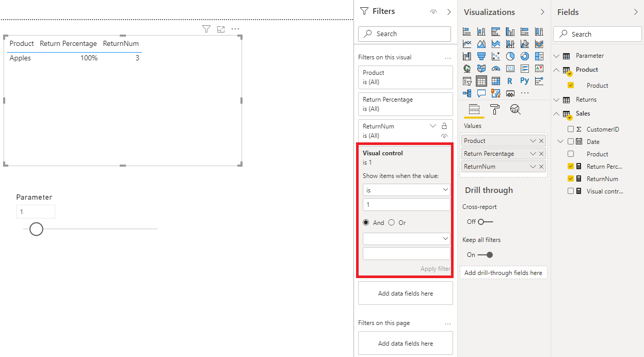Open more options for Filters on this page
Screen dimensions: 644x357
[448, 323]
